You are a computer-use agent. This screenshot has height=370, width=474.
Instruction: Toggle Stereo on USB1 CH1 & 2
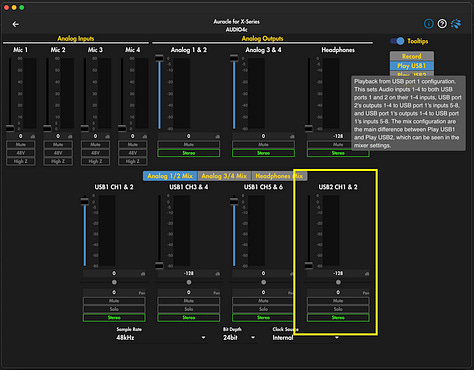[114, 318]
